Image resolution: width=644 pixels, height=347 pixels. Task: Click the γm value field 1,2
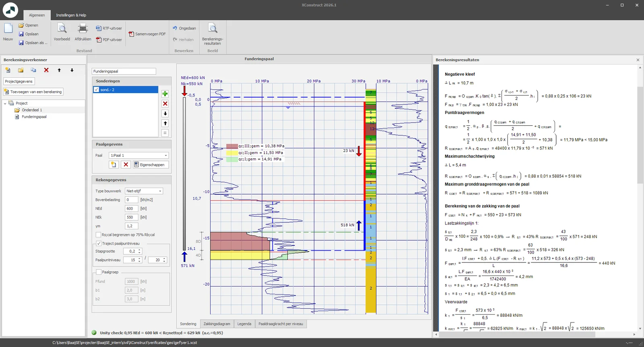(132, 226)
